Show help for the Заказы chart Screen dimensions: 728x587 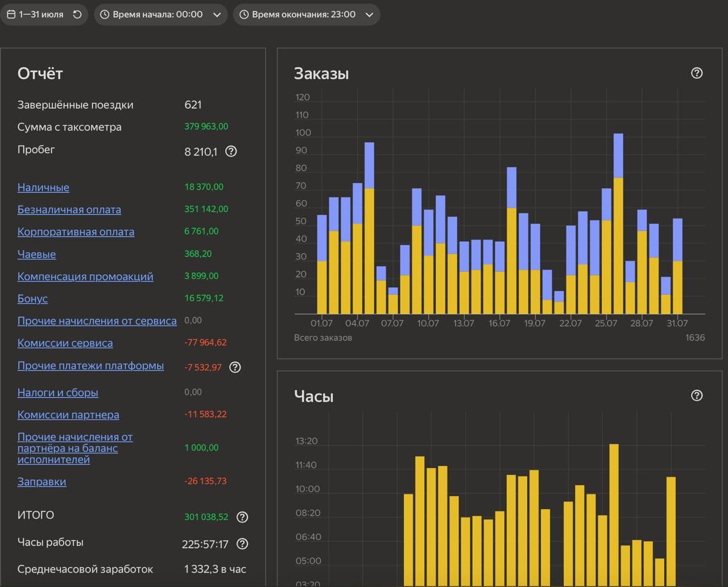pos(697,73)
